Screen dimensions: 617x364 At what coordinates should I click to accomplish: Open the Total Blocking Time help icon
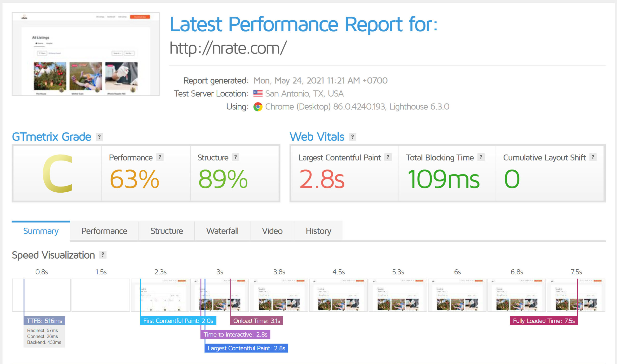click(x=481, y=157)
